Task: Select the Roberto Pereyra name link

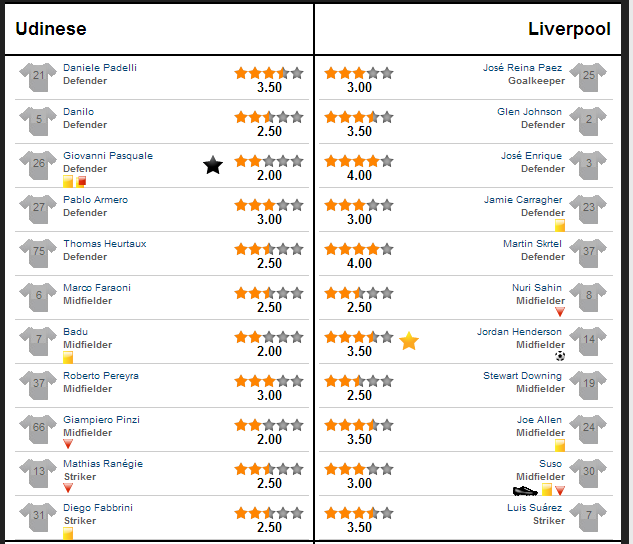Action: [x=101, y=375]
